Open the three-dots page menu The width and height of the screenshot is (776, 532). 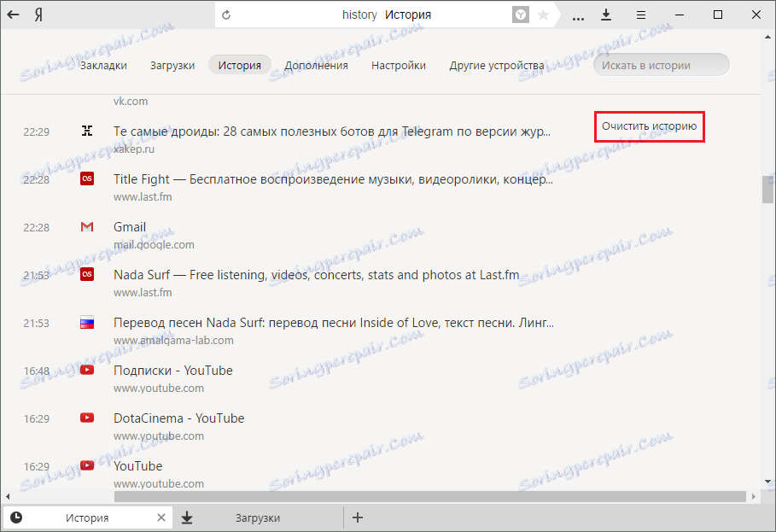coord(578,19)
